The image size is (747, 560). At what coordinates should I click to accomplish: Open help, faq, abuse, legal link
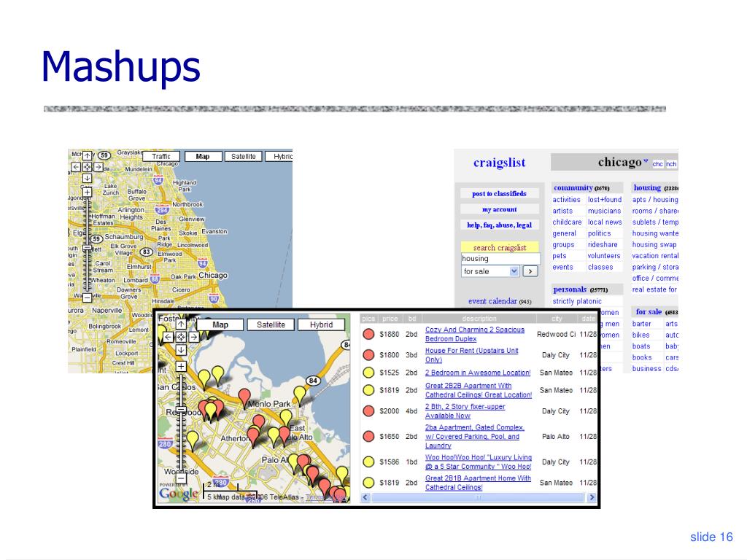tap(499, 225)
